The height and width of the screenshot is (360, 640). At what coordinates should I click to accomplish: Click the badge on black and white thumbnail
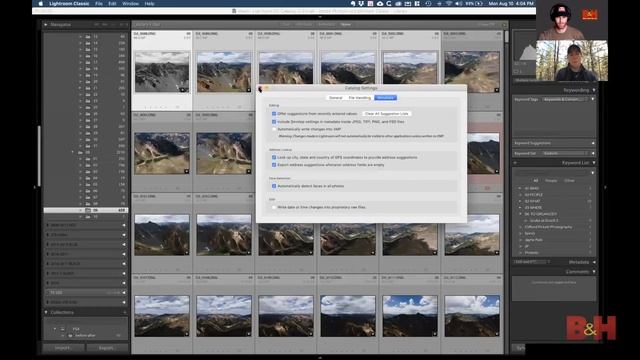183,89
